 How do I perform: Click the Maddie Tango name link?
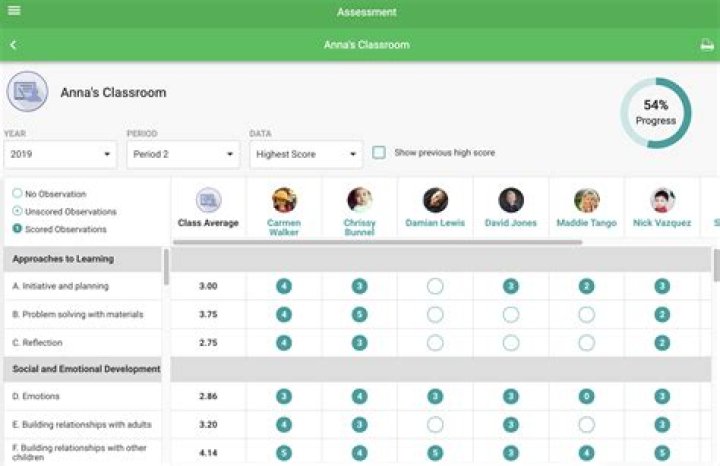point(587,223)
